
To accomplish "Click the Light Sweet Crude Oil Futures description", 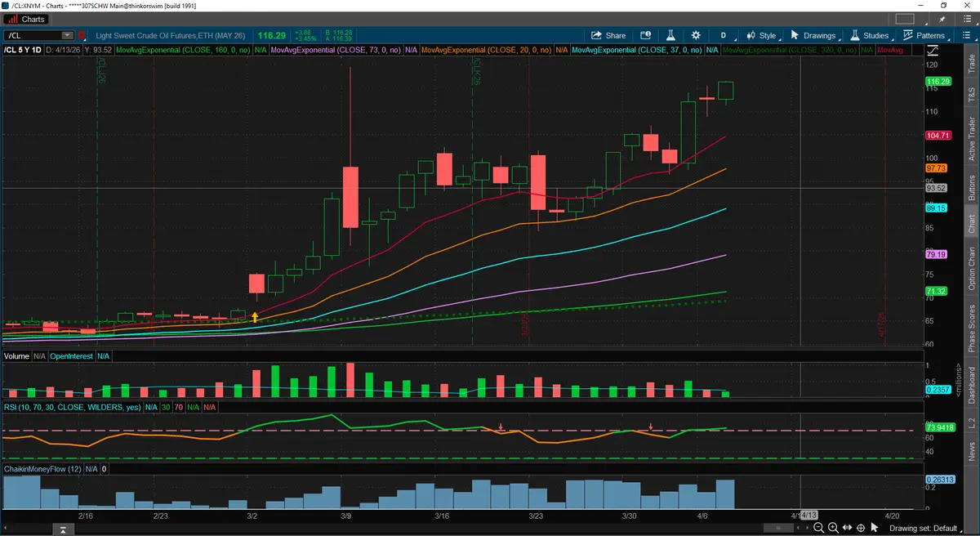I will [171, 35].
